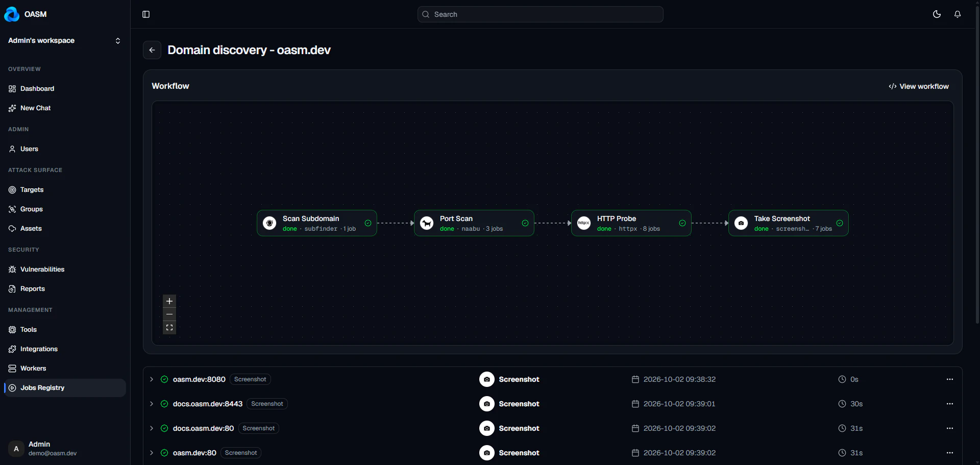Screen dimensions: 980x465
Task: Click the Screenshot tag on oasm.dev:8080
Action: [x=250, y=379]
